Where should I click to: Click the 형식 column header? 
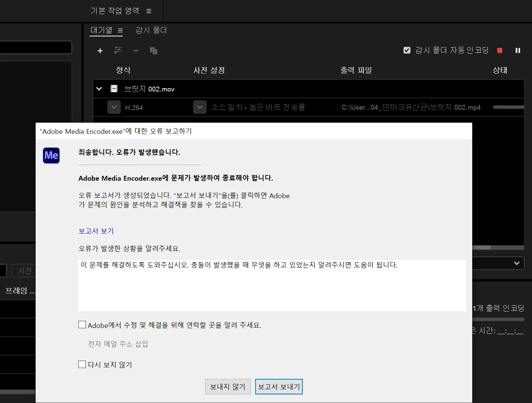123,70
